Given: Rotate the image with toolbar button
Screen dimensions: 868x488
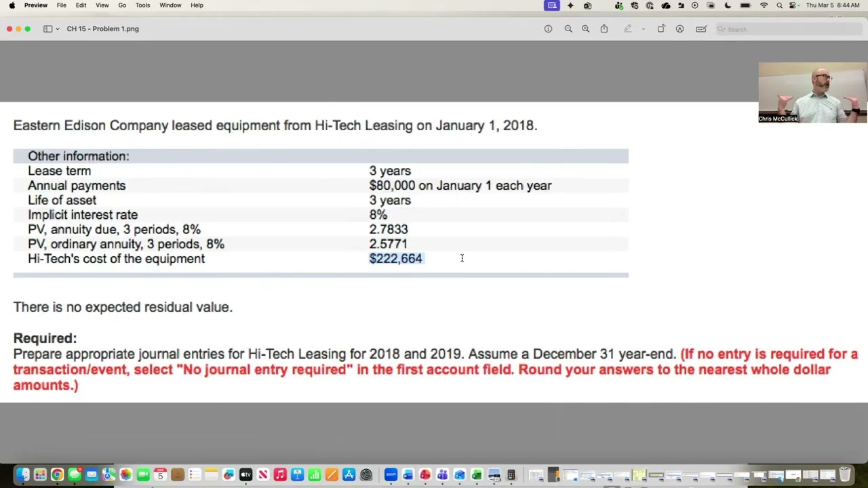Looking at the screenshot, I should click(661, 28).
